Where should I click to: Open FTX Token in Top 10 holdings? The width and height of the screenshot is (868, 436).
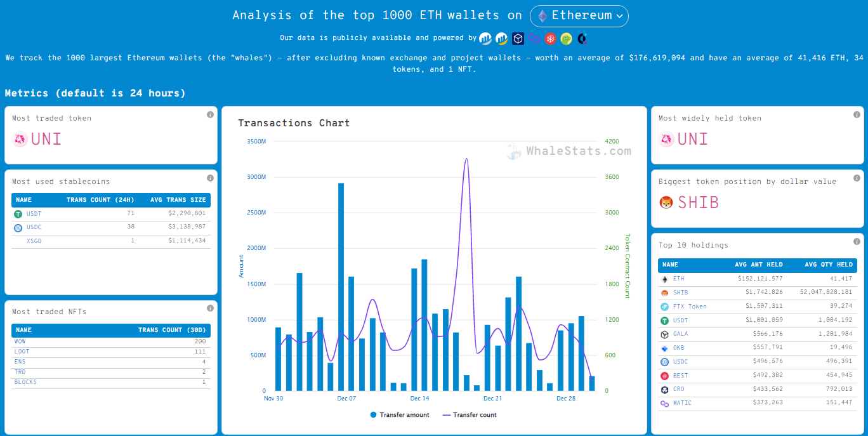[690, 307]
